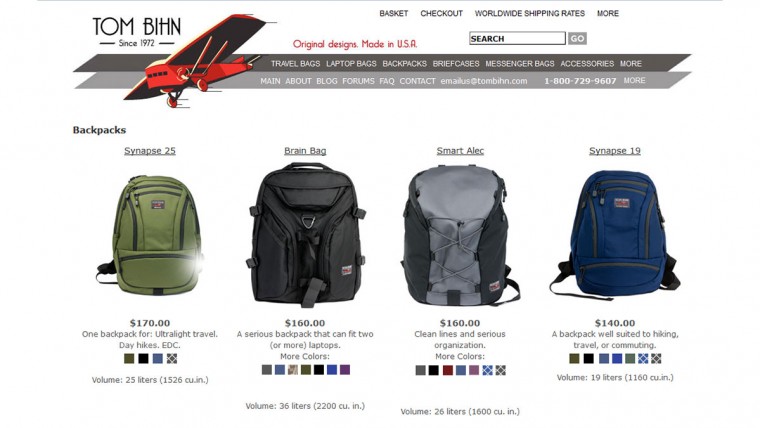
Task: Open the LAPTOP BAGS category
Action: 351,63
